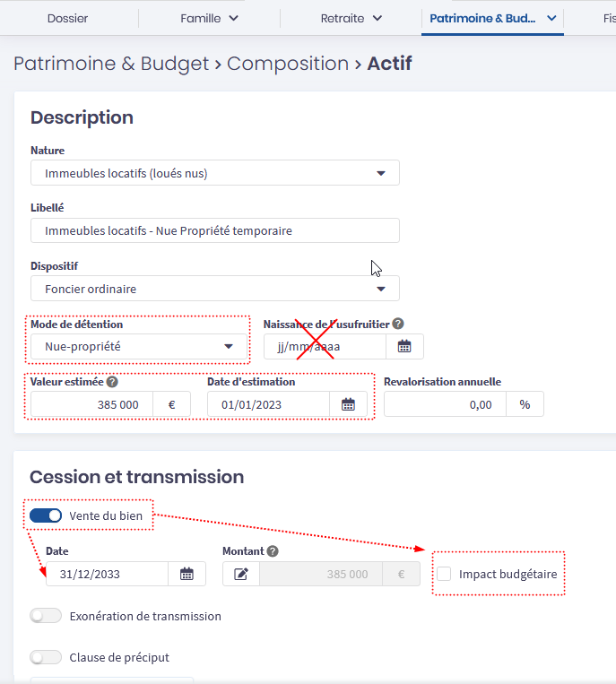Image resolution: width=616 pixels, height=684 pixels.
Task: Expand the Dispositif dropdown
Action: pos(215,289)
